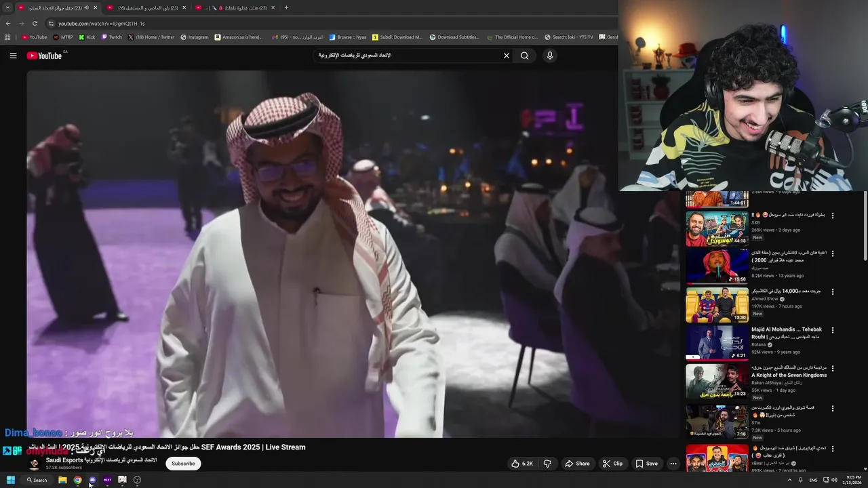
Task: Open the Twitch bookmark
Action: tap(112, 37)
